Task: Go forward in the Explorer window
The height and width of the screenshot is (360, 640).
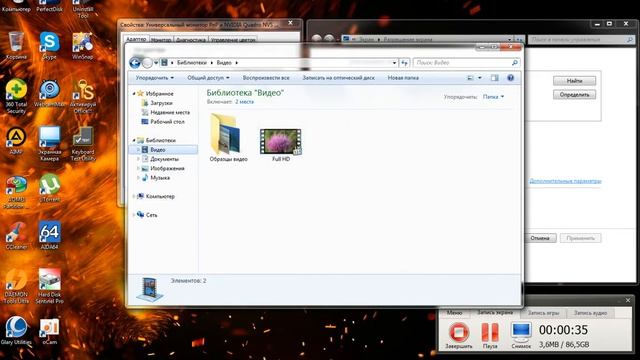Action: [147, 62]
